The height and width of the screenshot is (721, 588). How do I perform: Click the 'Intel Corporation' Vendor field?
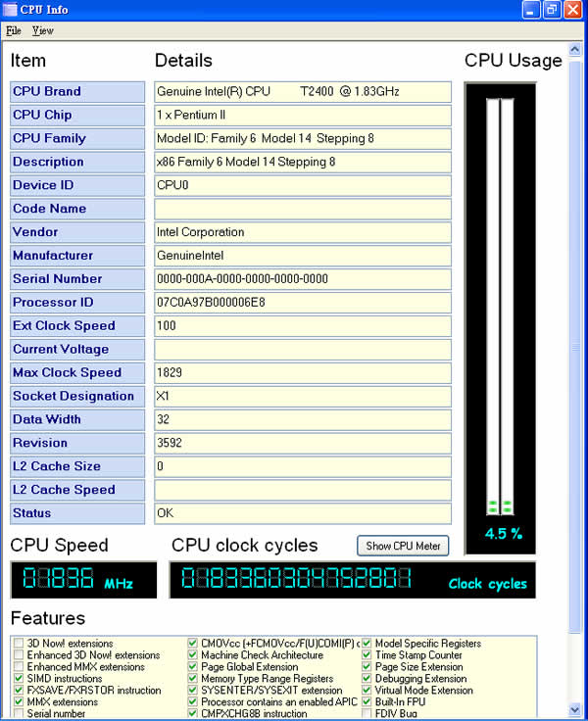click(x=303, y=233)
